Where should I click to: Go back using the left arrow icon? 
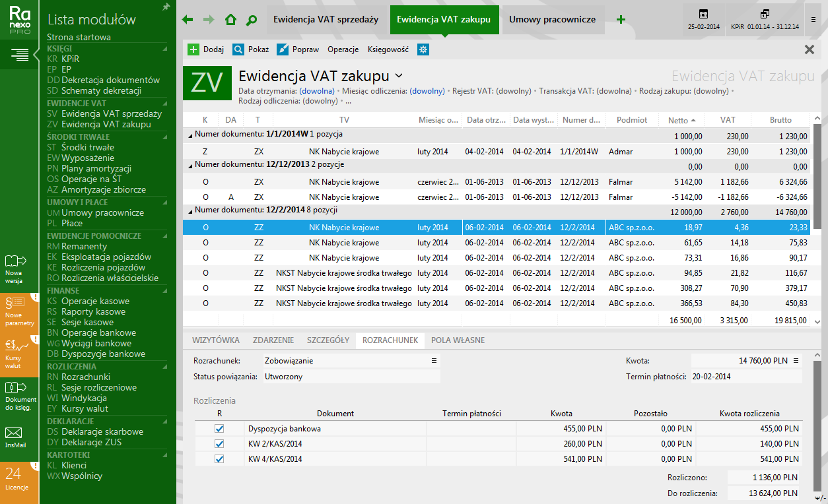pos(188,20)
